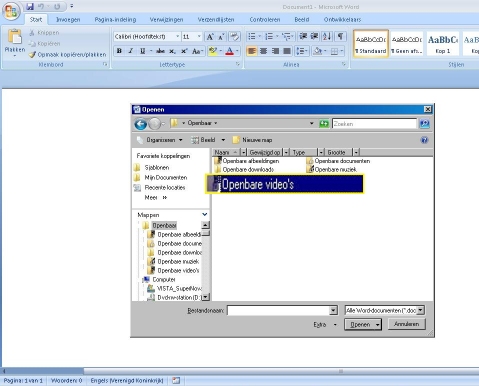479x386 pixels.
Task: Align text left
Action: pos(252,51)
